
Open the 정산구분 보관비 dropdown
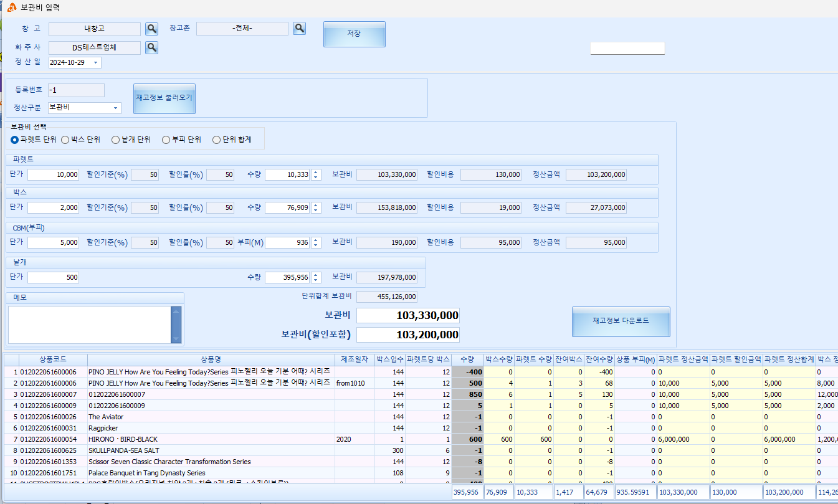[116, 108]
